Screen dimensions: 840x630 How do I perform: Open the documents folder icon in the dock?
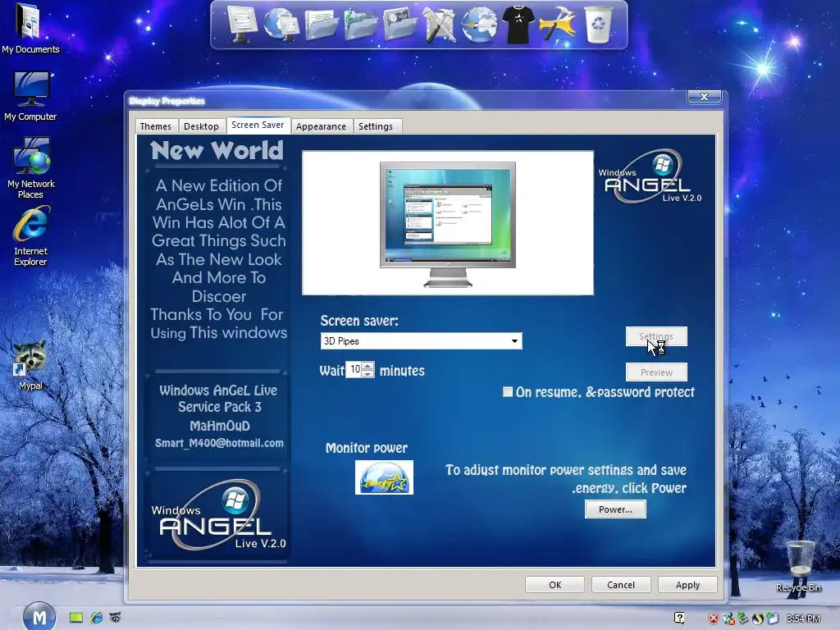tap(321, 24)
